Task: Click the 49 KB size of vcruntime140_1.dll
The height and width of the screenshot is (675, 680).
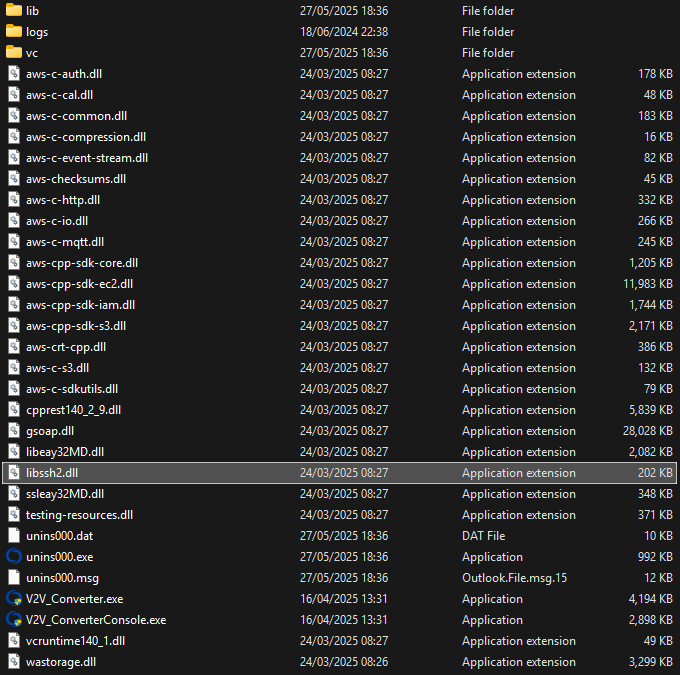Action: [x=658, y=641]
